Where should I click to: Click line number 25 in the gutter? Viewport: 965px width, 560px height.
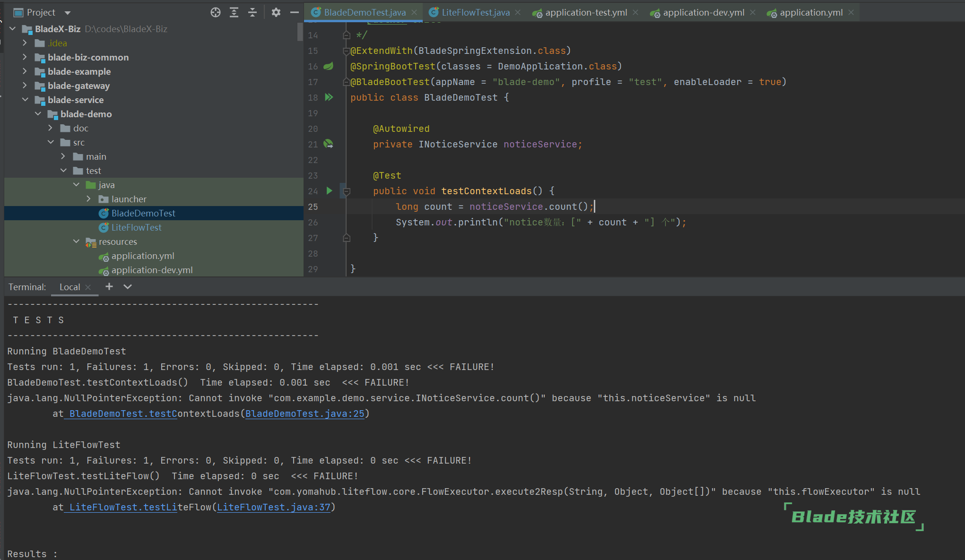(313, 207)
